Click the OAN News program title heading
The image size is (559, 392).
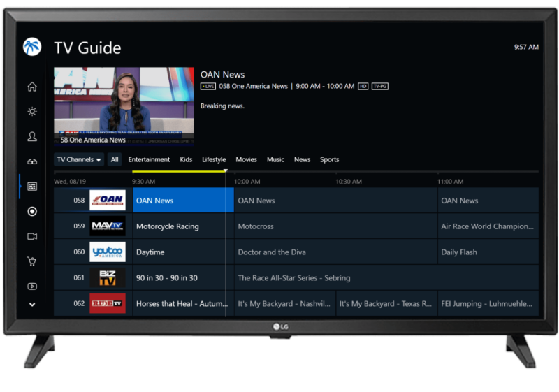point(222,75)
